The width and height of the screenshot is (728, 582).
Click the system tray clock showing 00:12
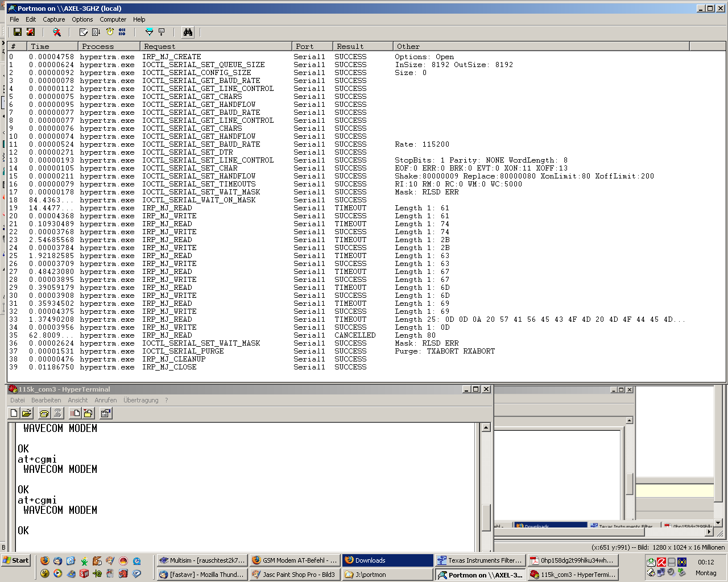pyautogui.click(x=706, y=562)
